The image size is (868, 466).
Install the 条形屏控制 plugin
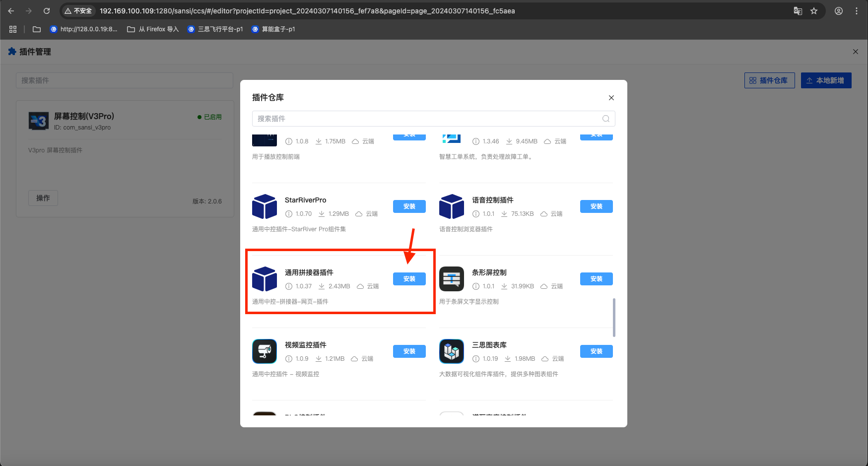click(596, 279)
